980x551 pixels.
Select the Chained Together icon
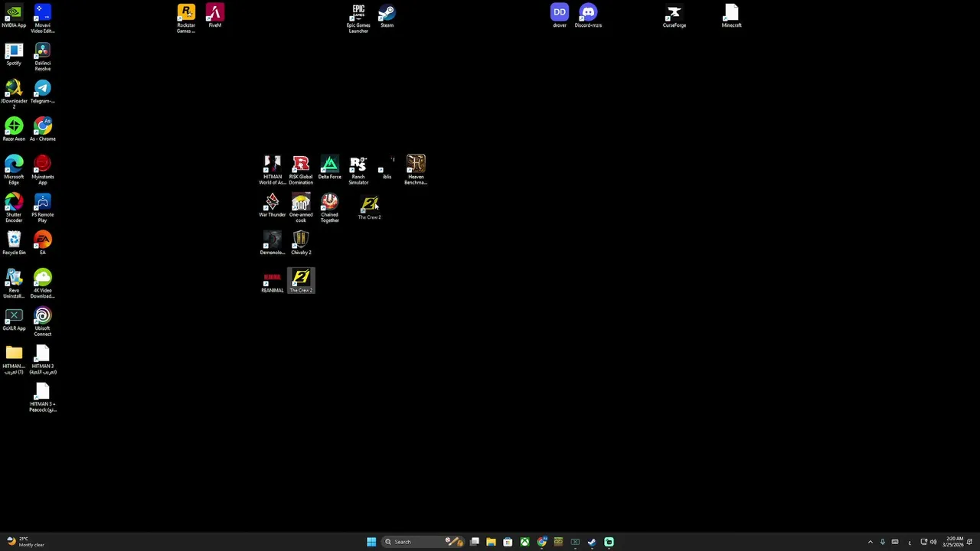[x=329, y=207]
